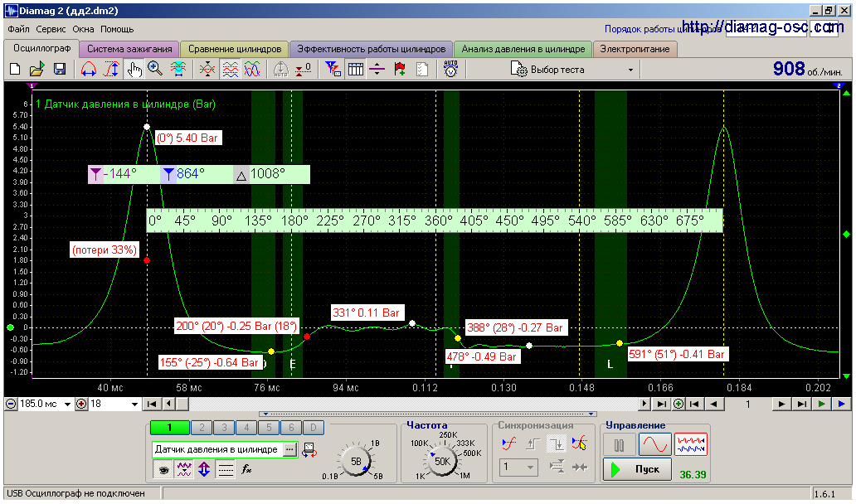
Task: Add a flag bookmark with the red flag icon
Action: (x=400, y=69)
